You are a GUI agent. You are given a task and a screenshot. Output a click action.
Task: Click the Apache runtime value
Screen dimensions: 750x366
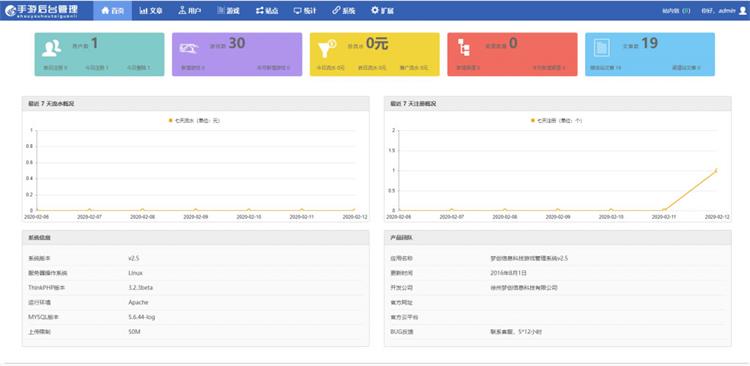[138, 302]
